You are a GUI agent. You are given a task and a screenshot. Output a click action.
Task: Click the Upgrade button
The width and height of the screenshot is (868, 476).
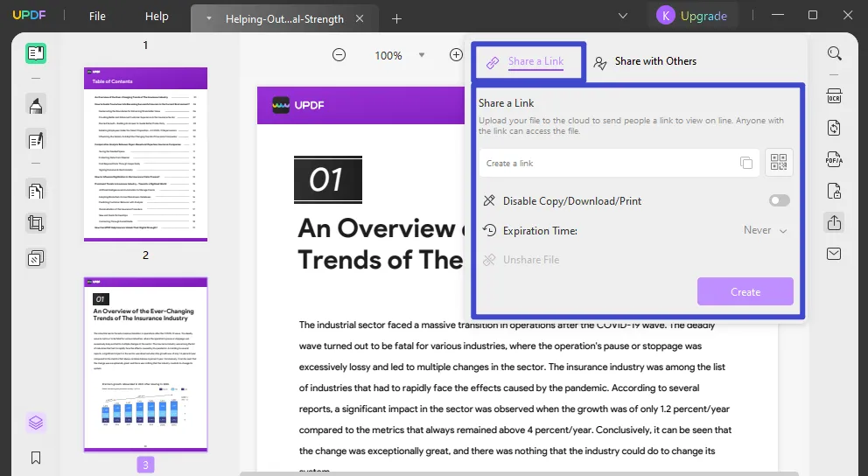point(693,16)
